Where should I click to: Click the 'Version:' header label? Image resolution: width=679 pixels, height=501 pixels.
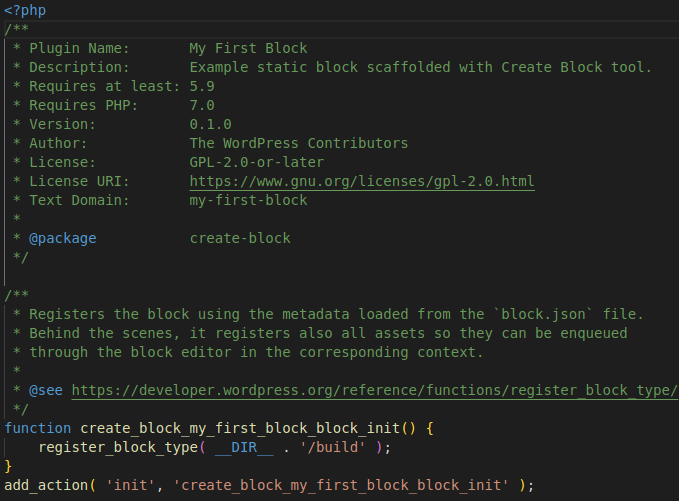[62, 125]
